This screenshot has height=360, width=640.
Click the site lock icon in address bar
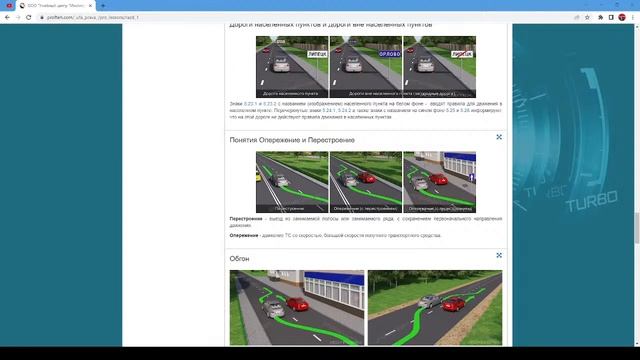[x=42, y=18]
